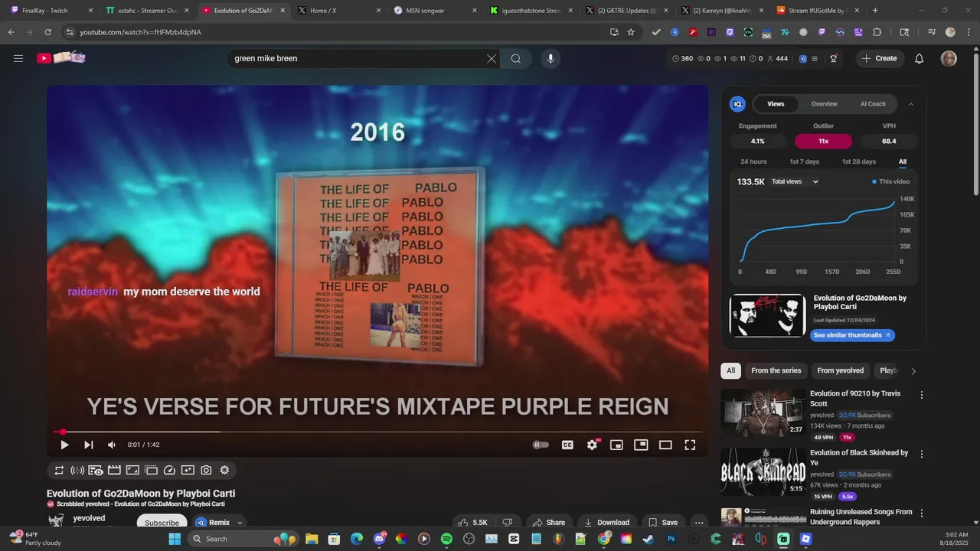Toggle theater mode
This screenshot has height=551, width=980.
coord(665,445)
